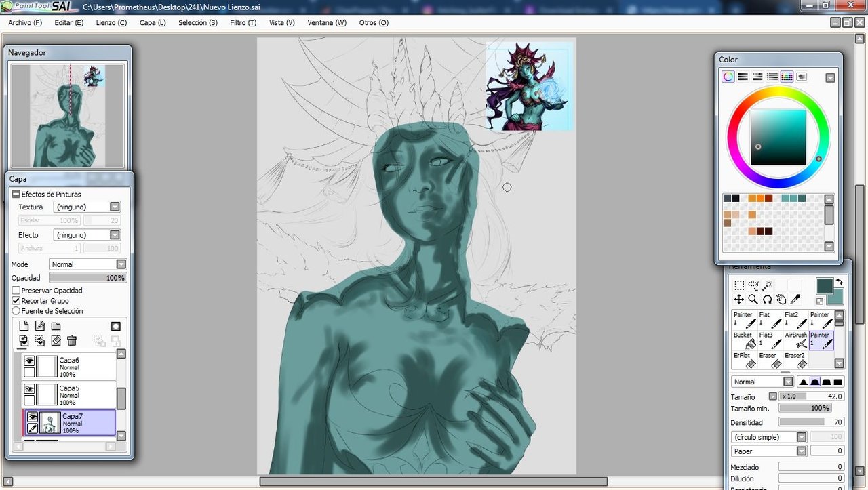The width and height of the screenshot is (868, 490).
Task: Open the layer Mode dropdown
Action: tap(121, 264)
